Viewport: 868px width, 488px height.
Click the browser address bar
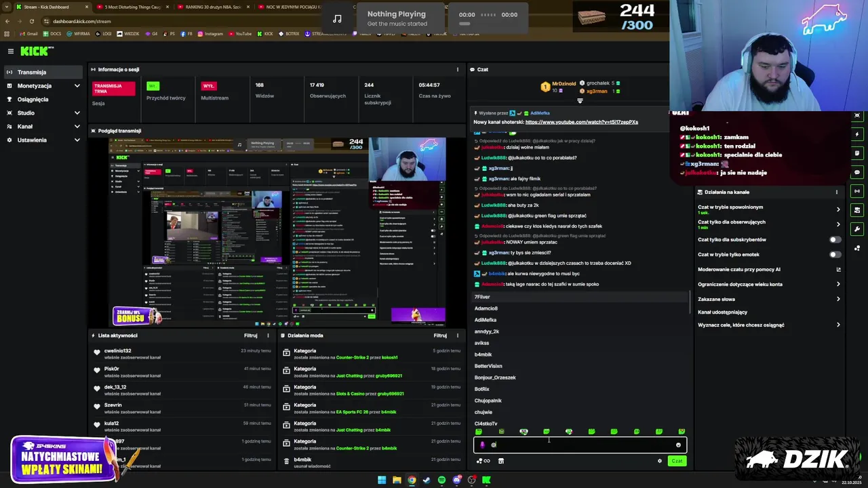[x=176, y=21]
